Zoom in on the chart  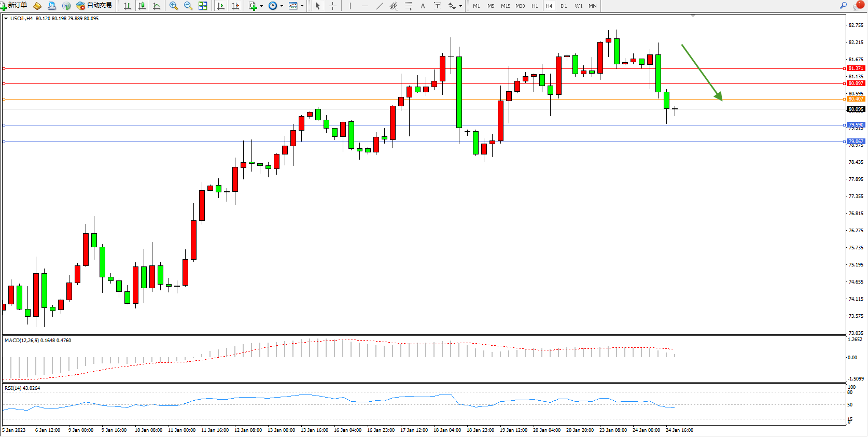click(x=174, y=6)
